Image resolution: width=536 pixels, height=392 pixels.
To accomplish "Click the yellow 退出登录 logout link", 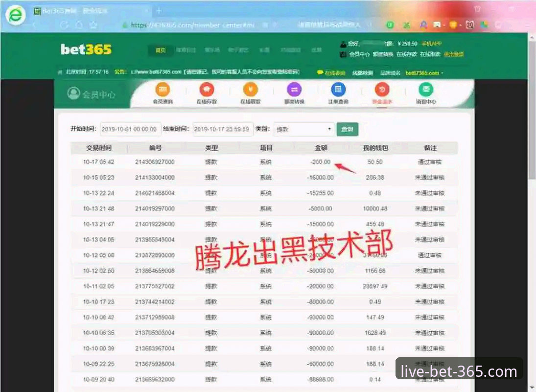I will (x=454, y=54).
